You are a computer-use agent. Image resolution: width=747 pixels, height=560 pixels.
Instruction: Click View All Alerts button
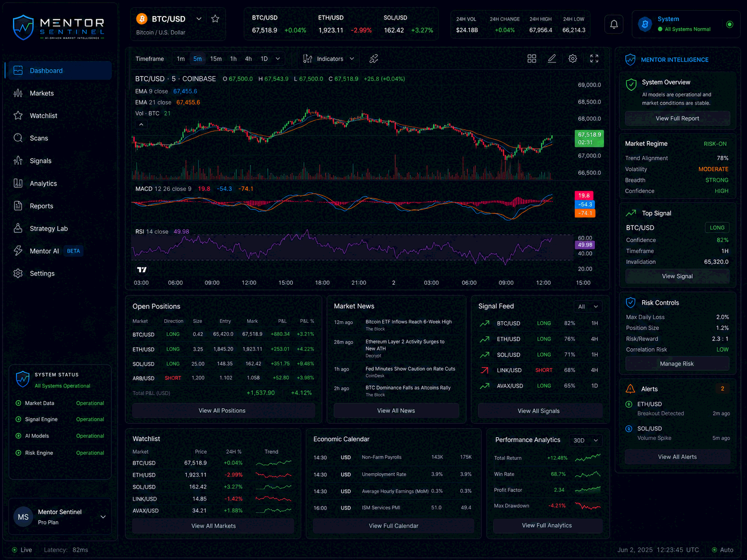677,457
